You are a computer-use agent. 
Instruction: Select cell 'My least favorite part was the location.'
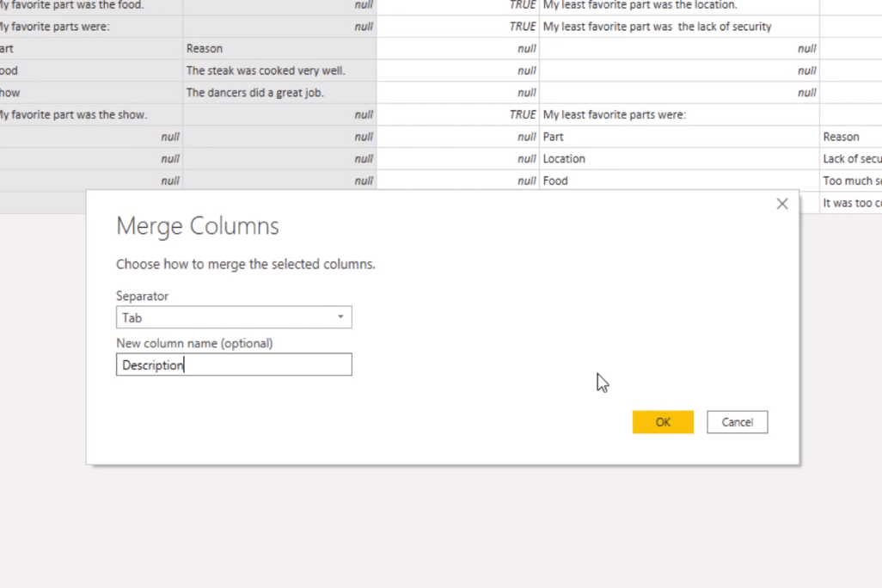point(679,6)
